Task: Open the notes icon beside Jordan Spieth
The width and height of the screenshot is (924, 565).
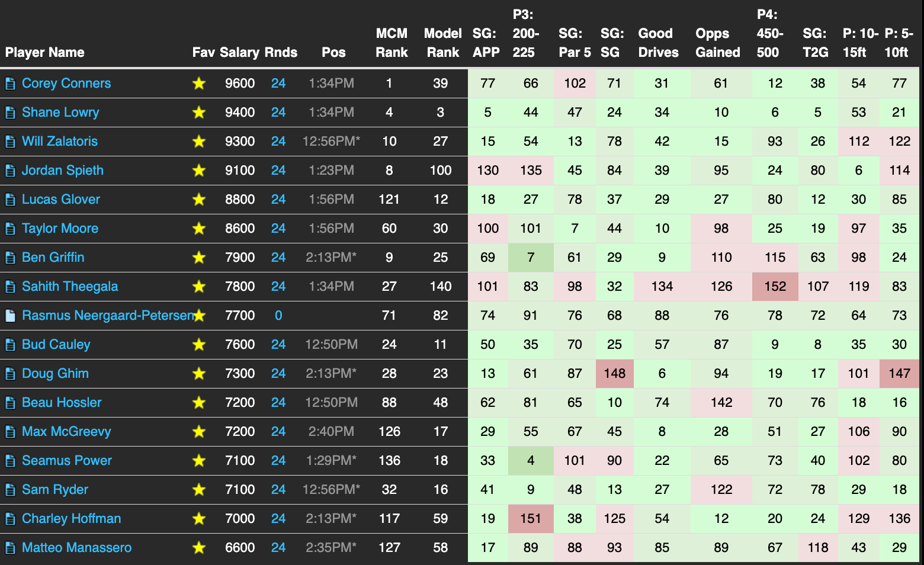Action: coord(10,171)
